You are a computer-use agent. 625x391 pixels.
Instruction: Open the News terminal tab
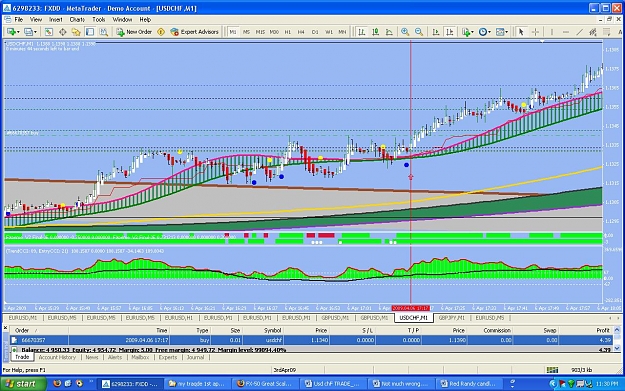click(92, 357)
